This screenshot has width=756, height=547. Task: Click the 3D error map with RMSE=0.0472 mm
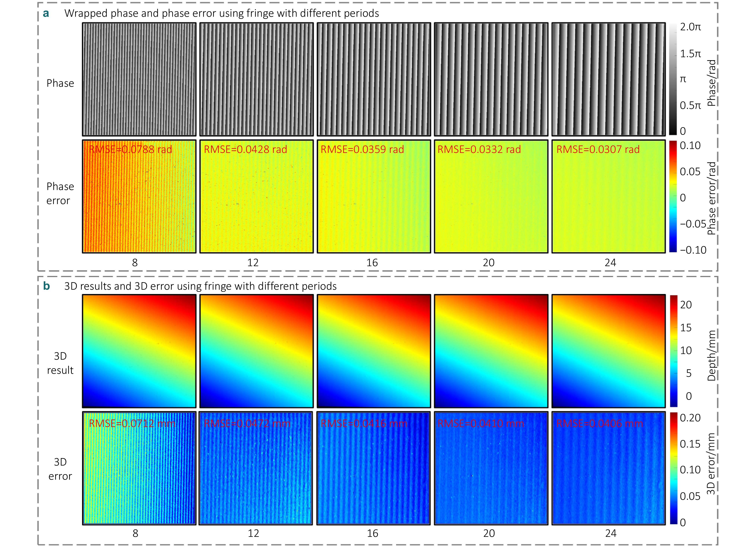pos(256,468)
